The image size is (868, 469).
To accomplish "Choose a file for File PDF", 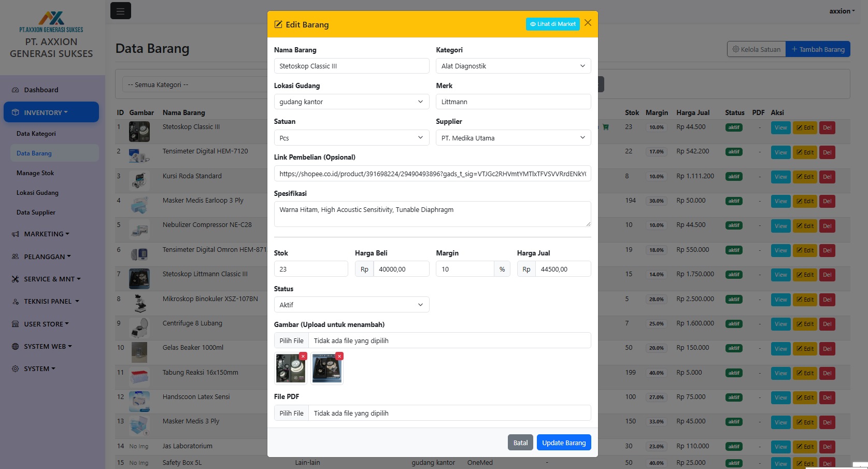I will point(291,413).
